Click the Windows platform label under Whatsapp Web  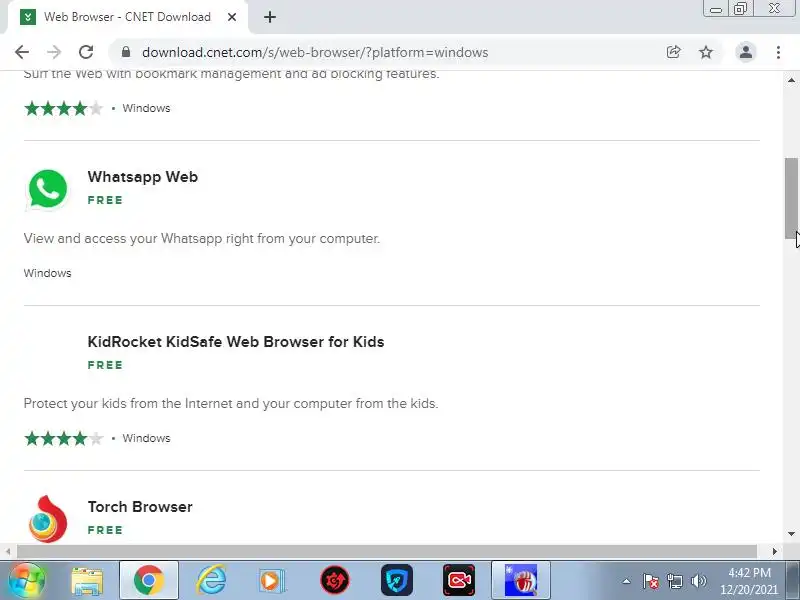(x=47, y=273)
